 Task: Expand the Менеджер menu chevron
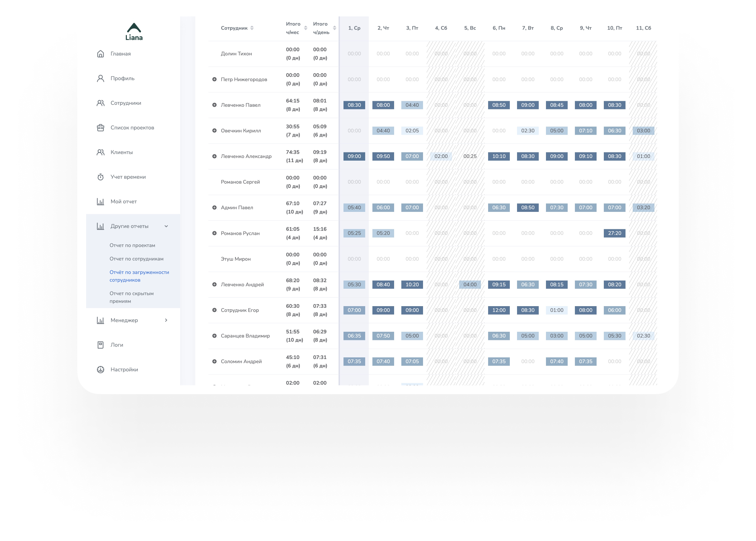point(166,320)
